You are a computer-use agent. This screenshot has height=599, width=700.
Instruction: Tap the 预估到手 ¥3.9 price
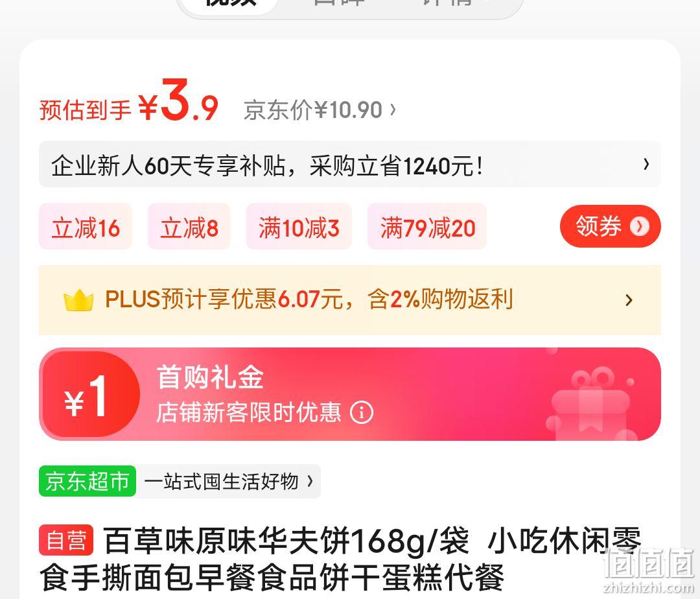click(129, 102)
